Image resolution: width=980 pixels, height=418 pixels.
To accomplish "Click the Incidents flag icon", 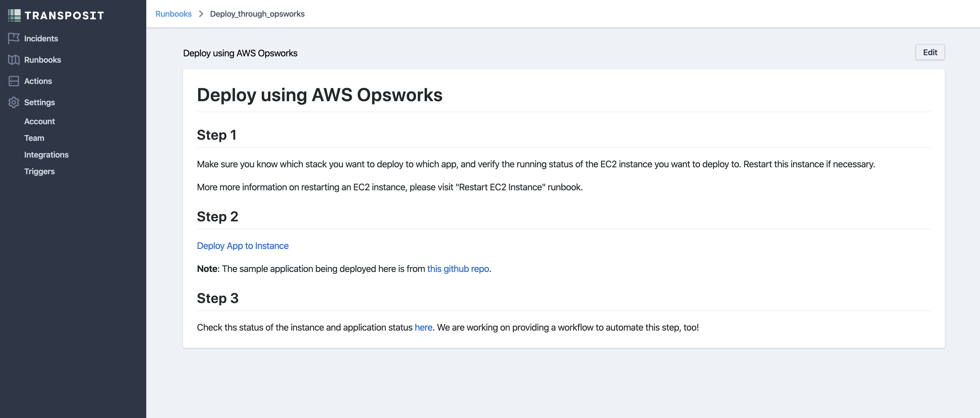I will click(x=14, y=39).
